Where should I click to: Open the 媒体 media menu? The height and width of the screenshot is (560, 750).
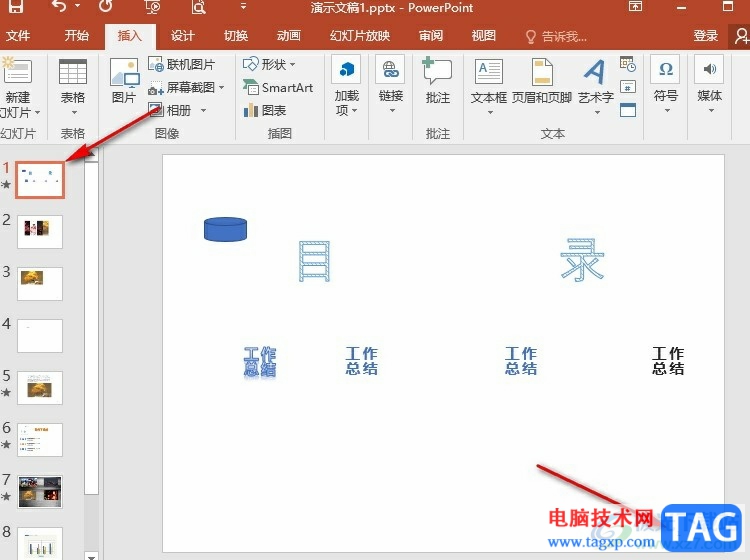(709, 85)
